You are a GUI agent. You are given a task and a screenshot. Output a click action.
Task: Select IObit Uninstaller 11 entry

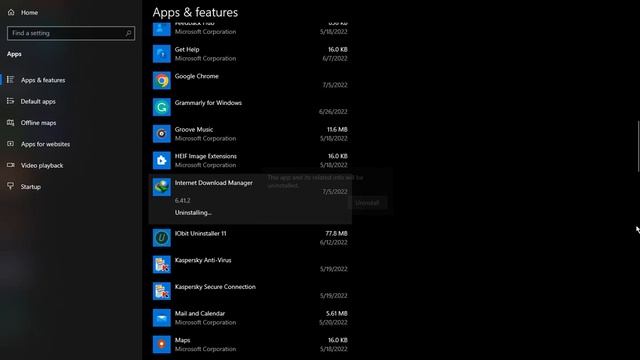(250, 238)
